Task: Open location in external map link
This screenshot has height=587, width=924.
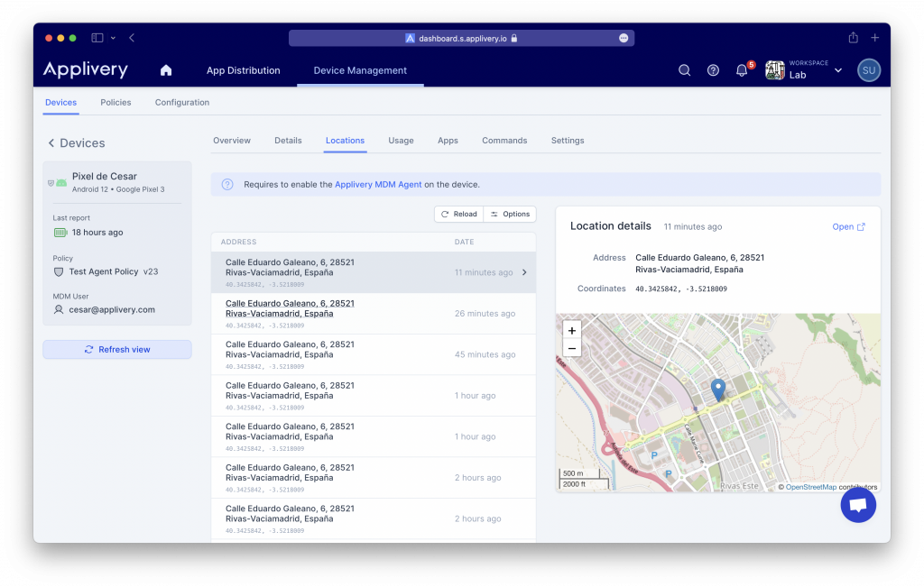Action: pos(848,226)
